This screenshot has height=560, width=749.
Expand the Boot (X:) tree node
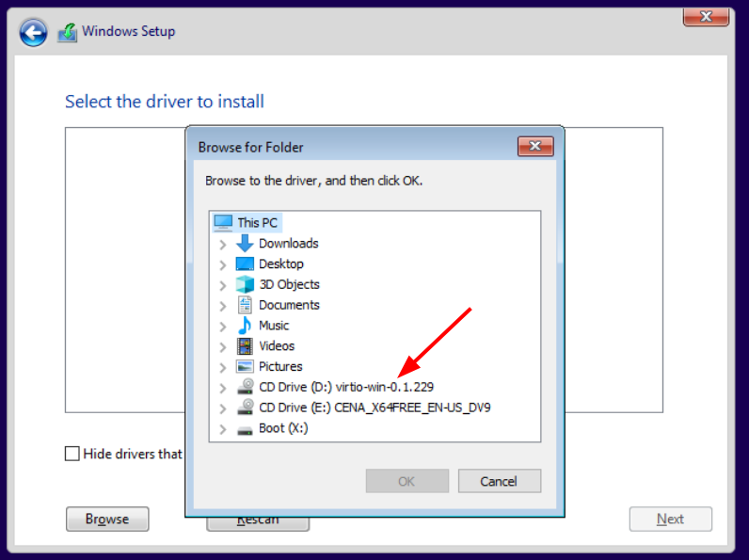tap(223, 429)
